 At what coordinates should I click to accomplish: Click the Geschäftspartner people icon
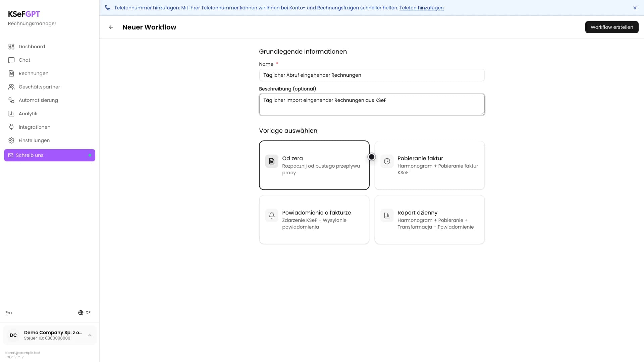tap(11, 87)
